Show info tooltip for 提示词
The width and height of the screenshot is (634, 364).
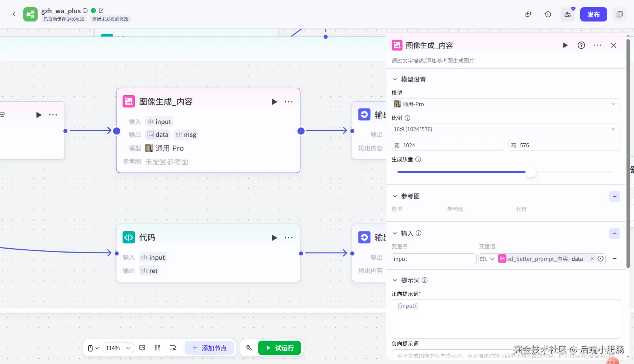[425, 280]
